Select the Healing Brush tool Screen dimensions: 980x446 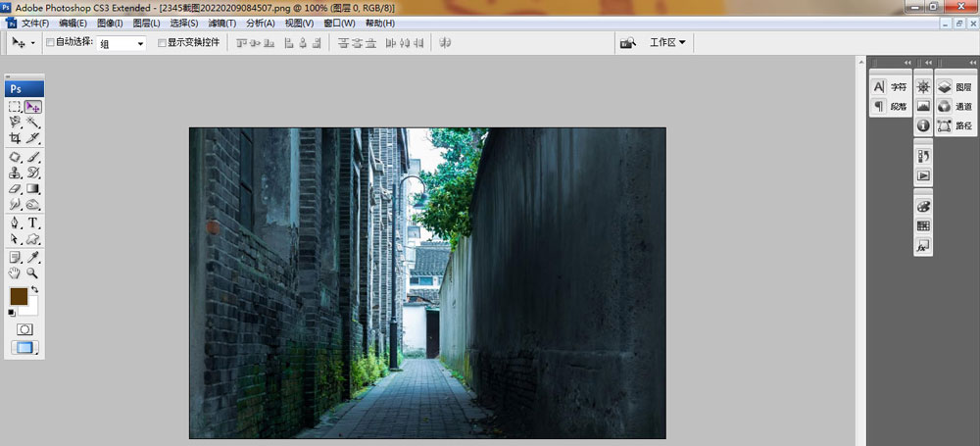16,157
